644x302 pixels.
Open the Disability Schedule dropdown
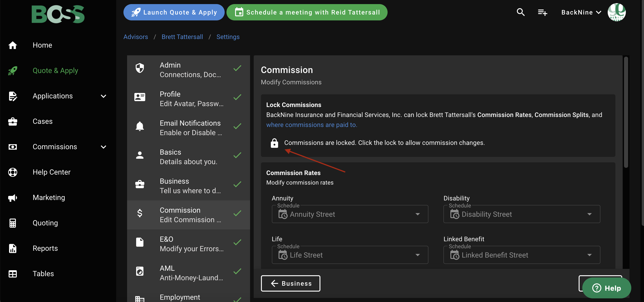tap(521, 214)
